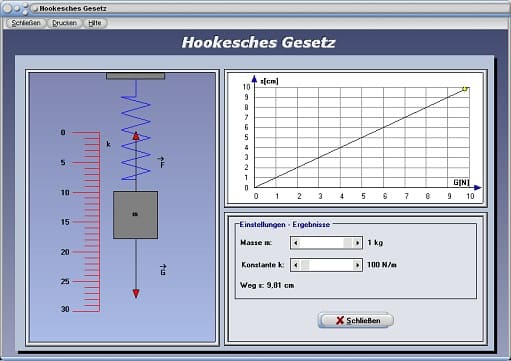Image resolution: width=511 pixels, height=361 pixels.
Task: Increase Konstante k with right arrow
Action: point(357,265)
